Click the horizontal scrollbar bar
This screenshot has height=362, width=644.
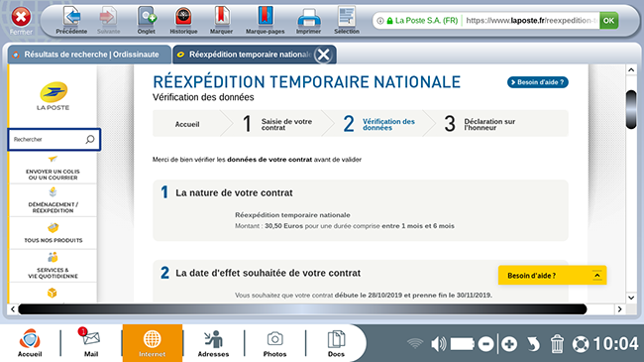pyautogui.click(x=302, y=308)
